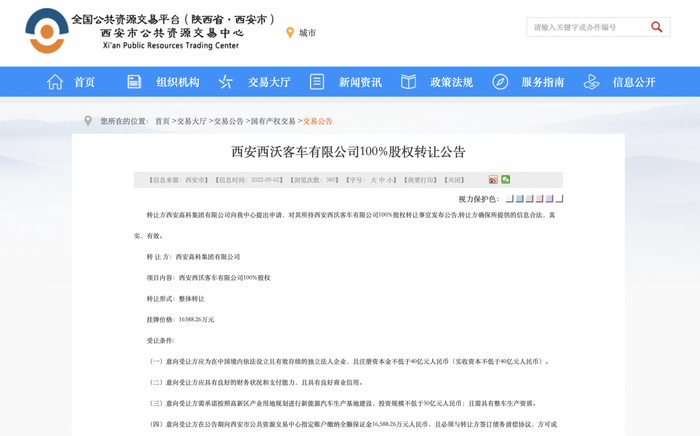Click the 服务指南 compass icon

[x=500, y=82]
